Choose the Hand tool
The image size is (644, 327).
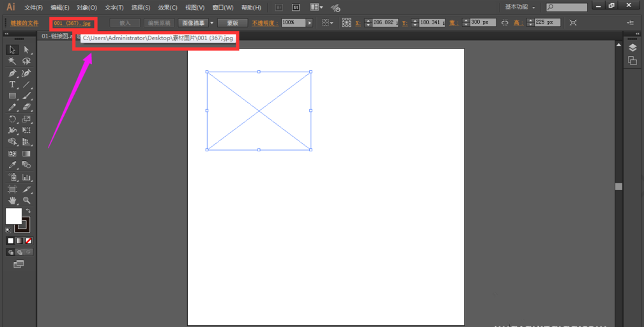tap(12, 201)
